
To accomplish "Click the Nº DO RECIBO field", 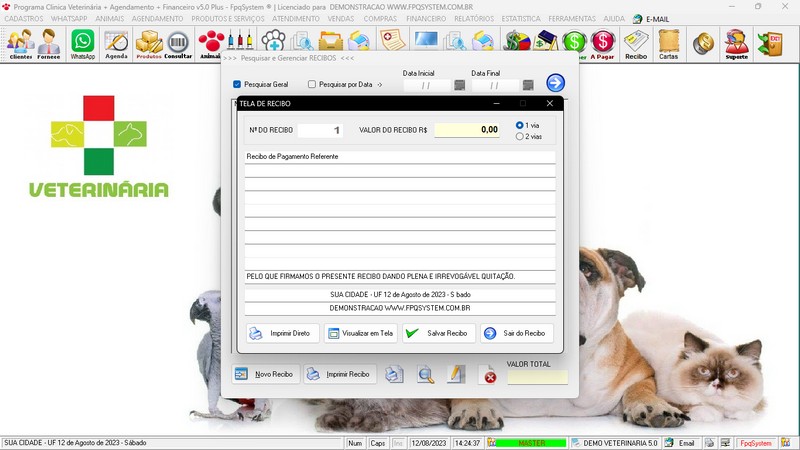I will tap(320, 130).
